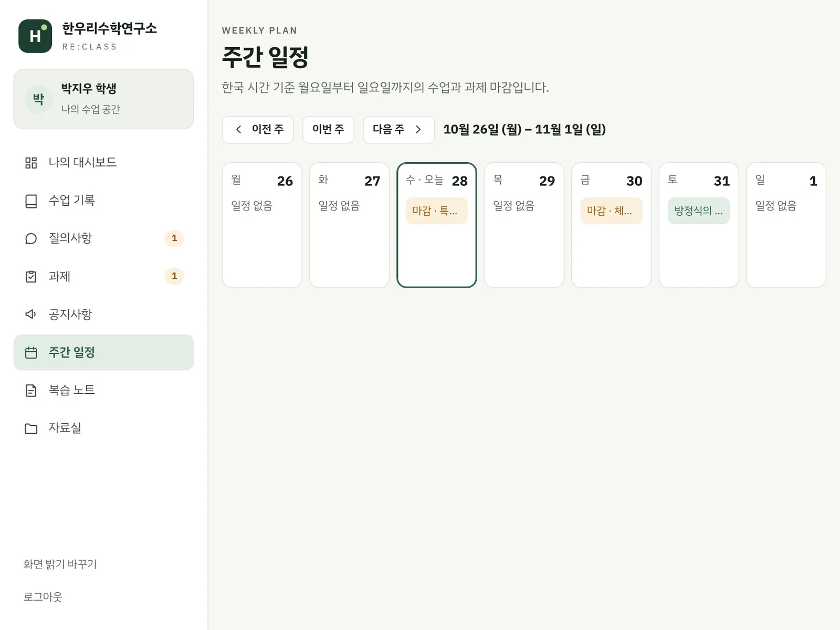The image size is (840, 630).
Task: Open the 과제 menu item
Action: (103, 276)
